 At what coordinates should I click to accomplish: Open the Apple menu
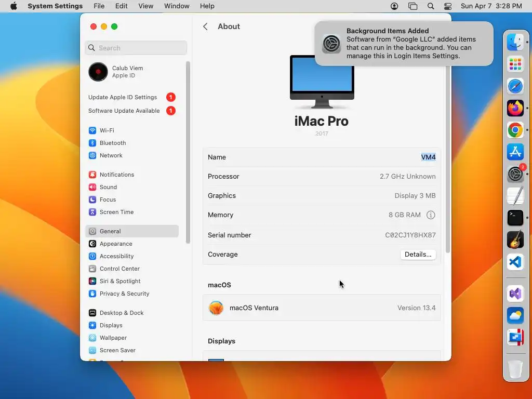point(14,6)
